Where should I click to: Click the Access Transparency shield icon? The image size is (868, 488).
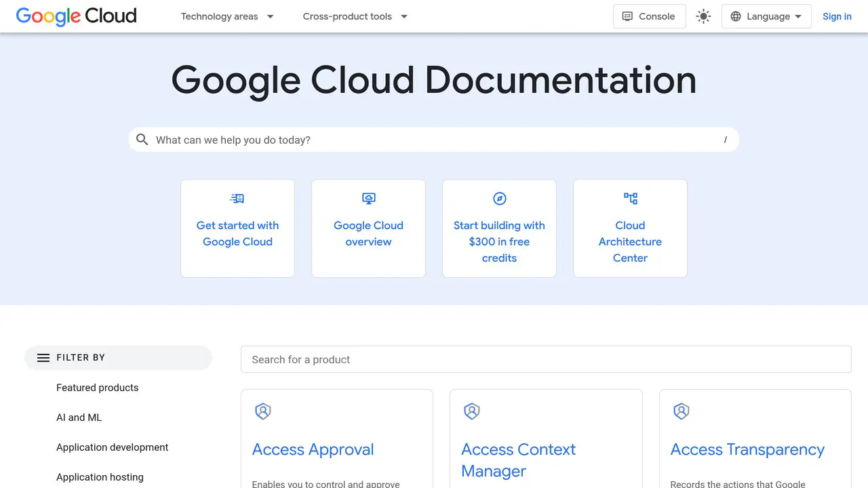(x=682, y=411)
